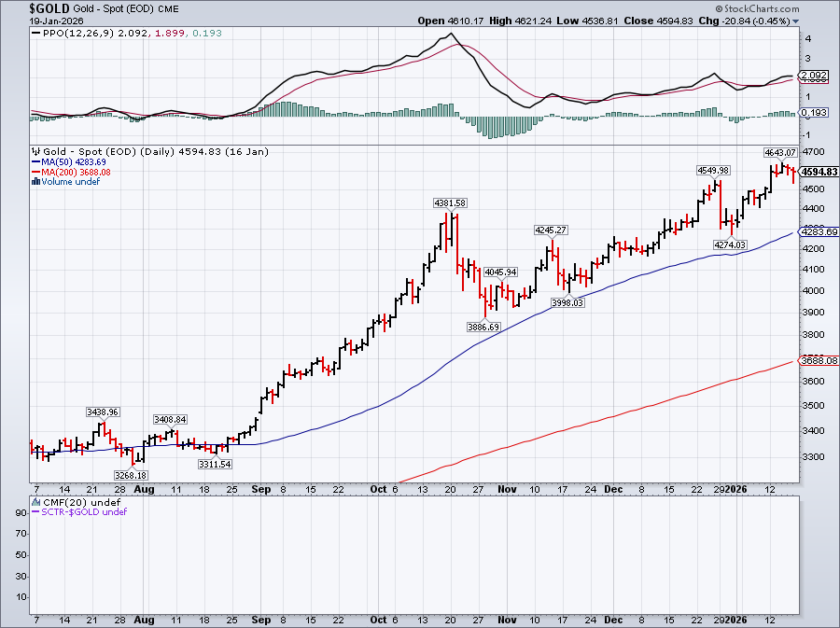Screen dimensions: 840x628
Task: Click the PPO(12,26,9) indicator label
Action: point(75,33)
